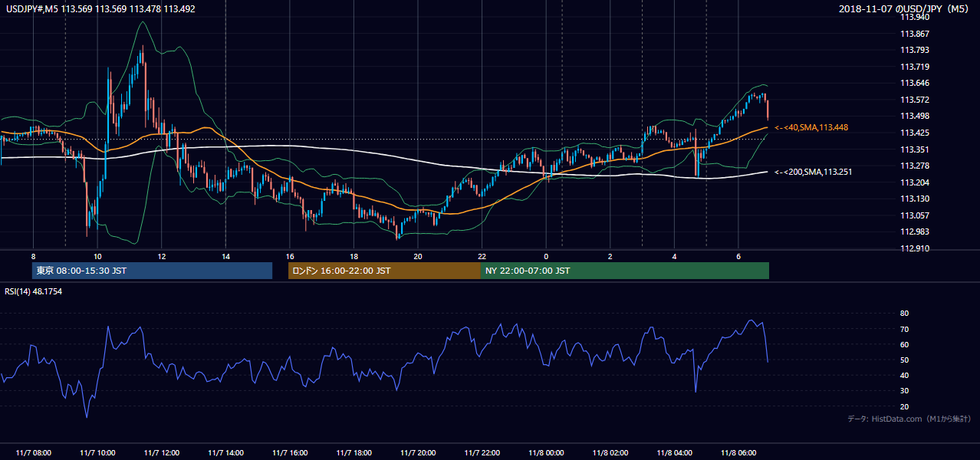Click the HistData.com data source credit
This screenshot has width=980, height=460.
click(909, 419)
